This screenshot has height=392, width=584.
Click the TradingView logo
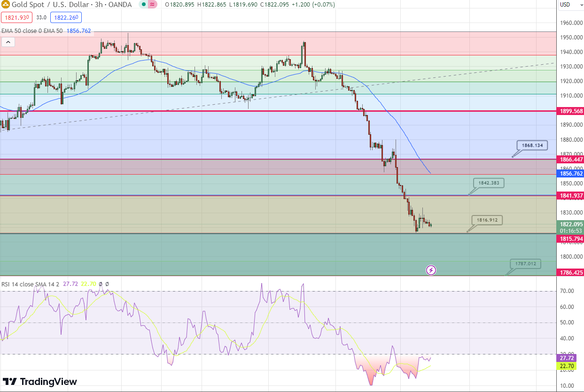pos(40,382)
